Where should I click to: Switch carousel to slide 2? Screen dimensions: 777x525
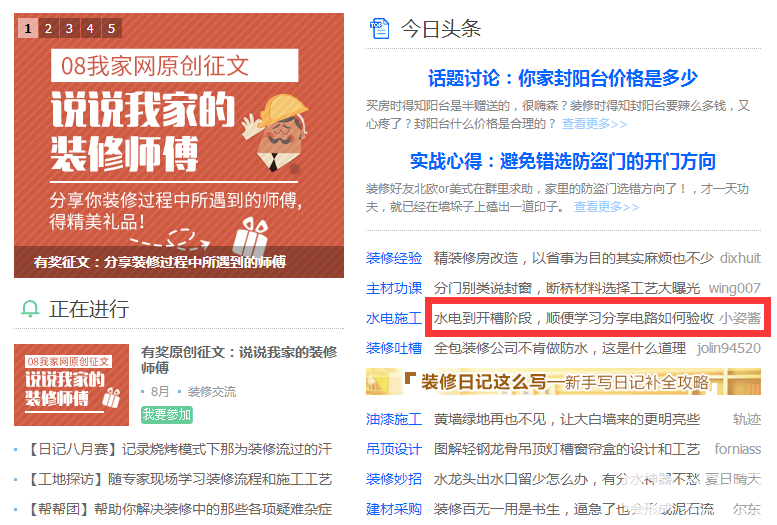(49, 28)
